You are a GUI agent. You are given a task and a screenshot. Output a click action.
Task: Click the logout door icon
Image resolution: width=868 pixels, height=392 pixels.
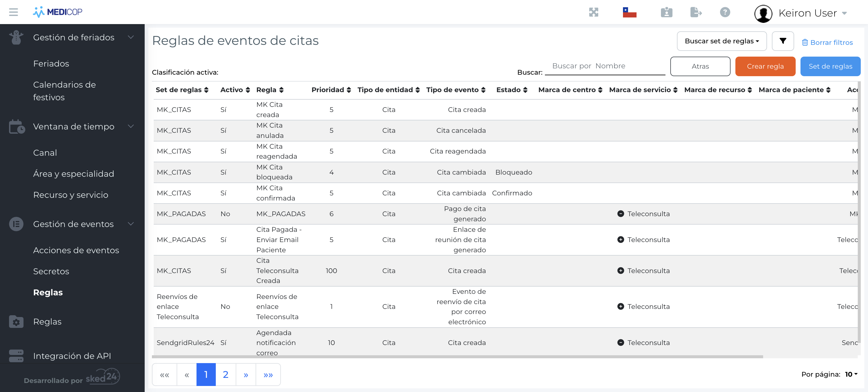point(696,12)
